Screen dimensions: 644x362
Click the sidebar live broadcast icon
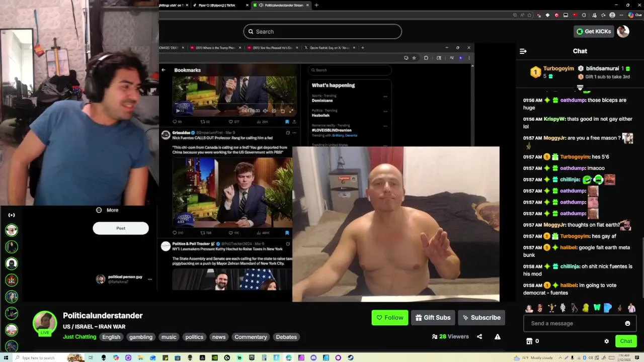point(12,215)
